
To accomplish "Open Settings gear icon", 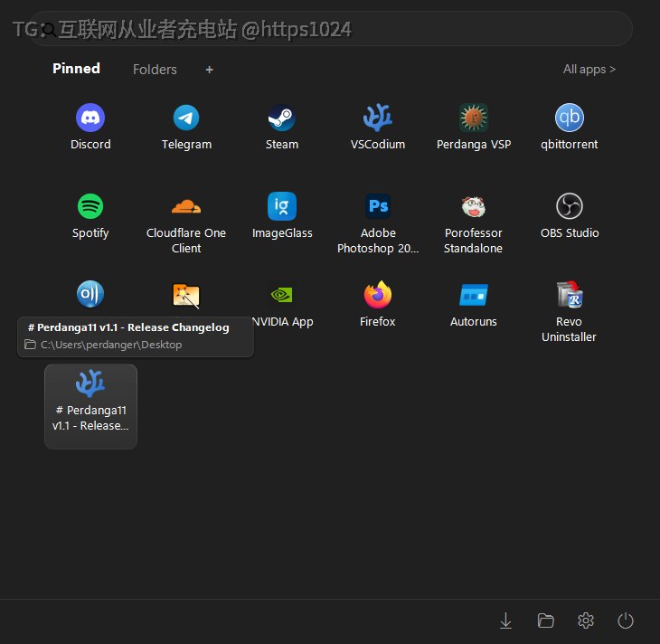I will (586, 620).
